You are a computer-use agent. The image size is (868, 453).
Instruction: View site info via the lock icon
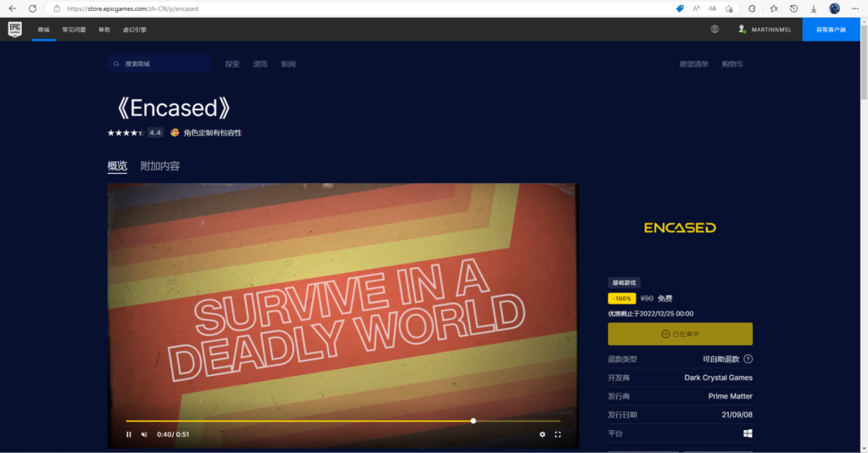pos(57,8)
